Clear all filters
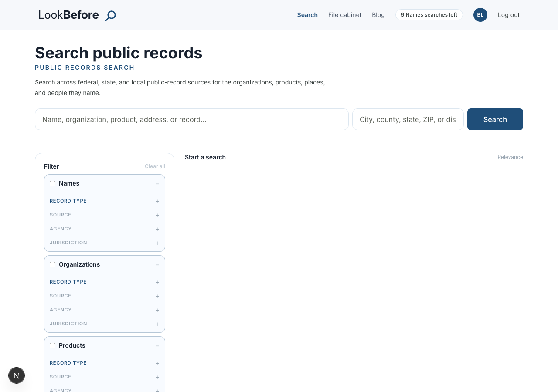 point(155,166)
